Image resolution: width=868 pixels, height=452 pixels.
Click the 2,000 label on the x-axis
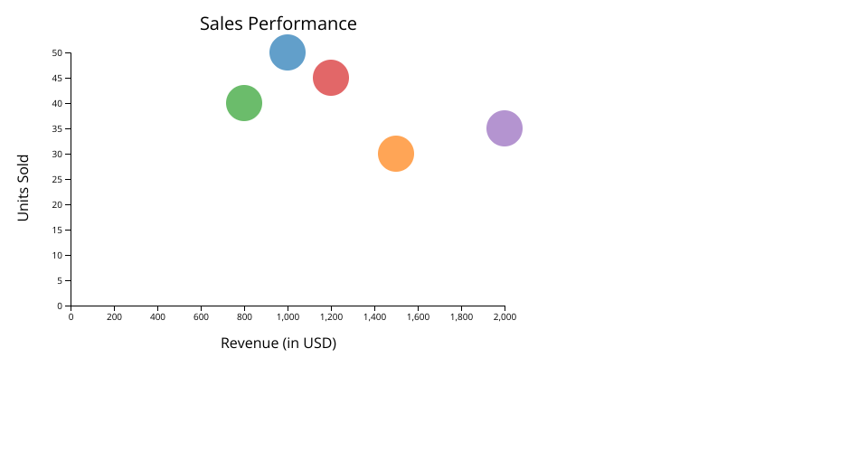click(505, 317)
